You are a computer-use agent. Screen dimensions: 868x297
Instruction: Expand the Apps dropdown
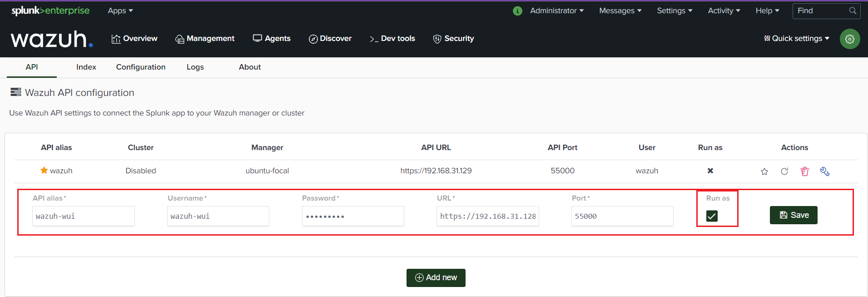pos(120,10)
